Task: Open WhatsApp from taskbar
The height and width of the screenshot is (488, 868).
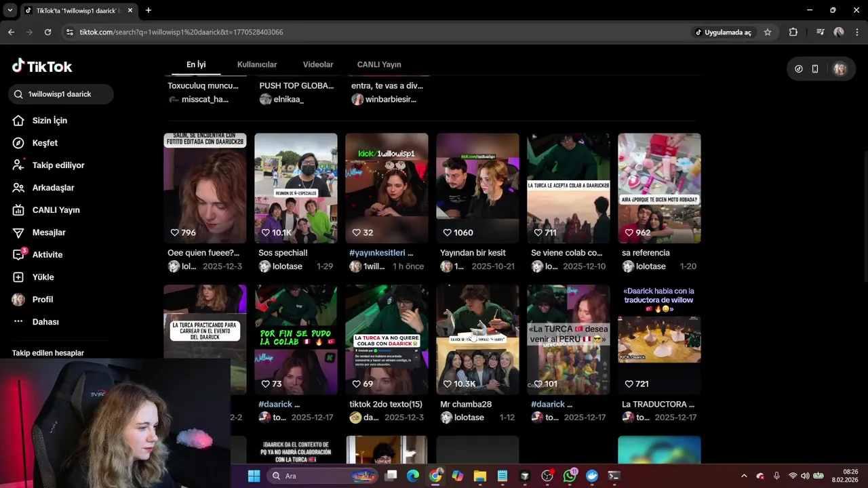Action: (570, 476)
